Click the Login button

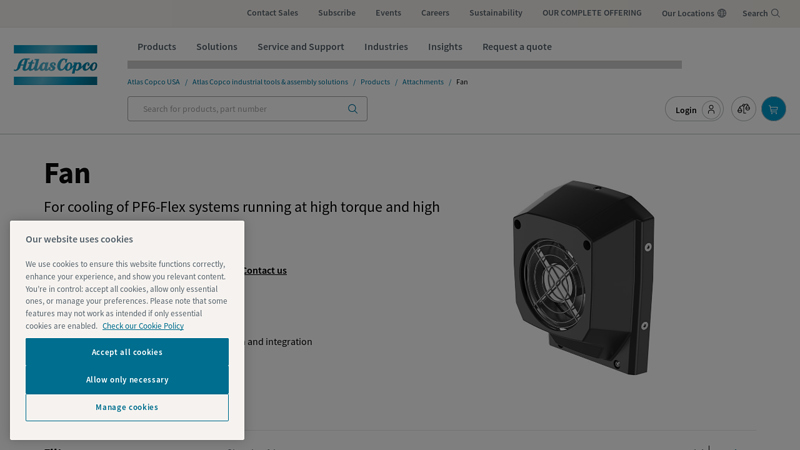click(x=693, y=109)
